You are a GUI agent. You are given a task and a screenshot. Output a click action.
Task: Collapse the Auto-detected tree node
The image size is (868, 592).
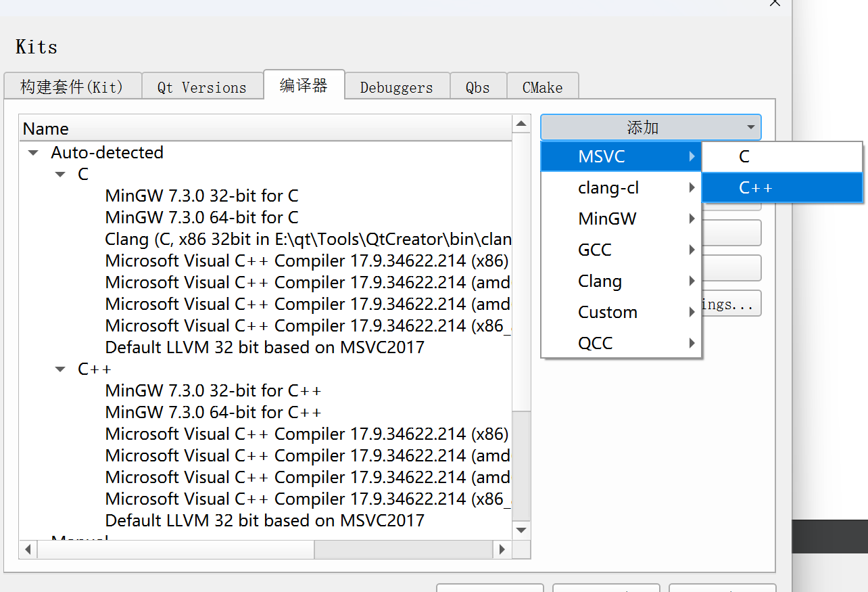tap(32, 152)
